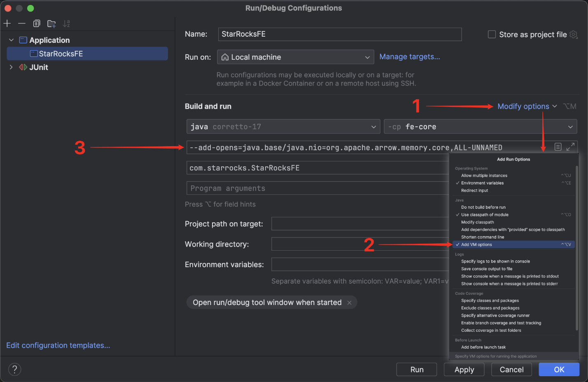Remove the Open run/debug tool window tag

pyautogui.click(x=349, y=303)
